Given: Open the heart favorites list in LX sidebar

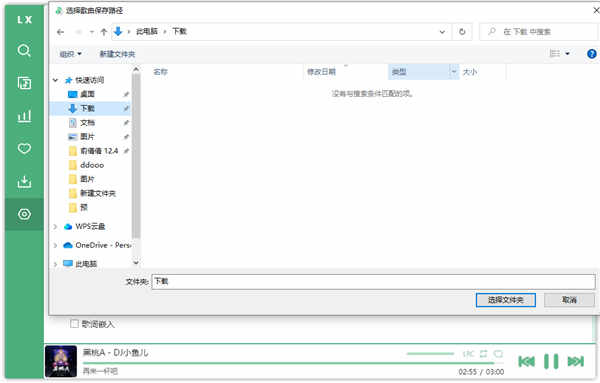Looking at the screenshot, I should [24, 148].
